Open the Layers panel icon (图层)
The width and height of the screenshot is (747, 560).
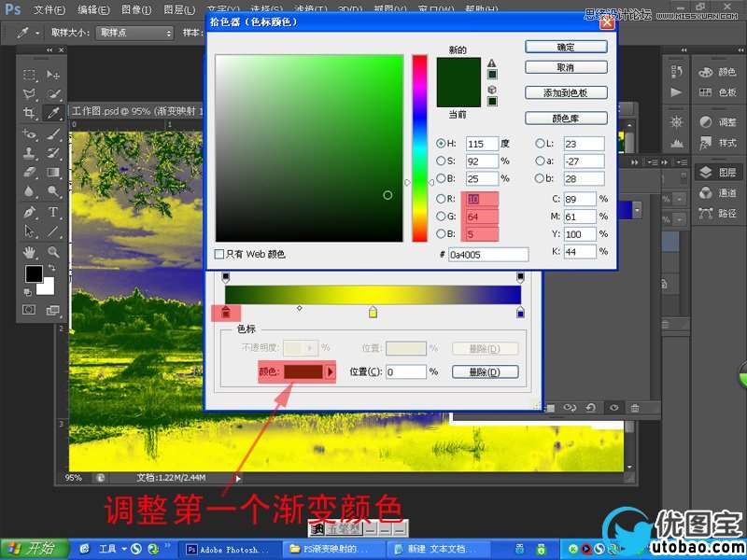pyautogui.click(x=718, y=172)
